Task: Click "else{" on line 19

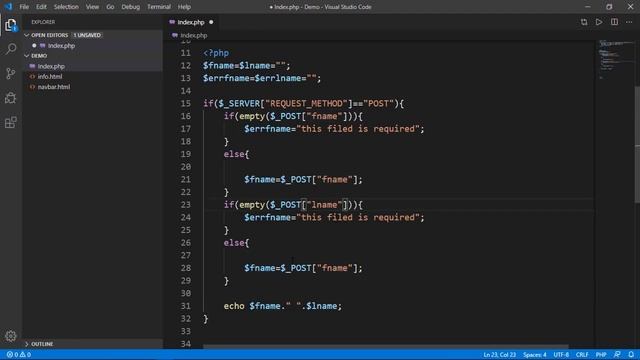Action: (236, 154)
